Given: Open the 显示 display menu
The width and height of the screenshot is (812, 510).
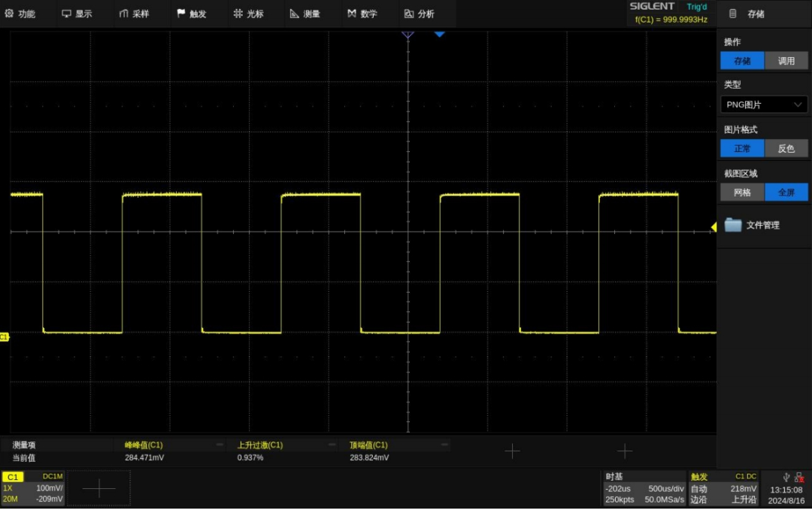Looking at the screenshot, I should pyautogui.click(x=77, y=14).
